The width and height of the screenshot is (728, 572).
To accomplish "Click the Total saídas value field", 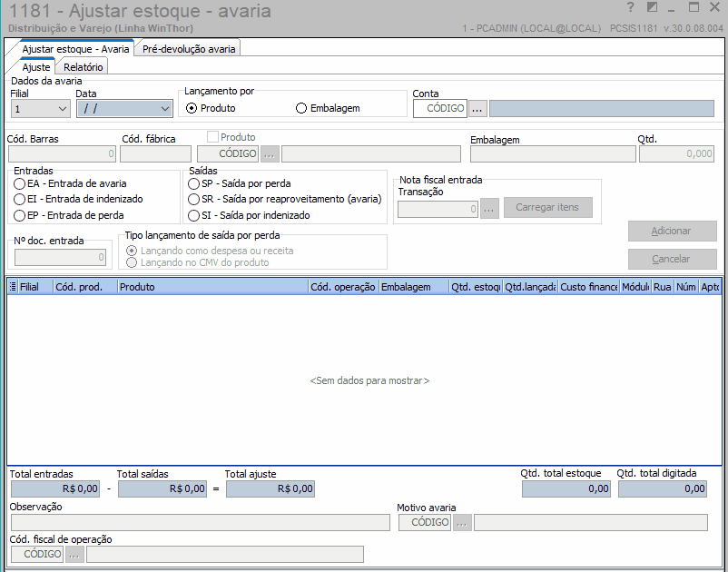I will [162, 488].
